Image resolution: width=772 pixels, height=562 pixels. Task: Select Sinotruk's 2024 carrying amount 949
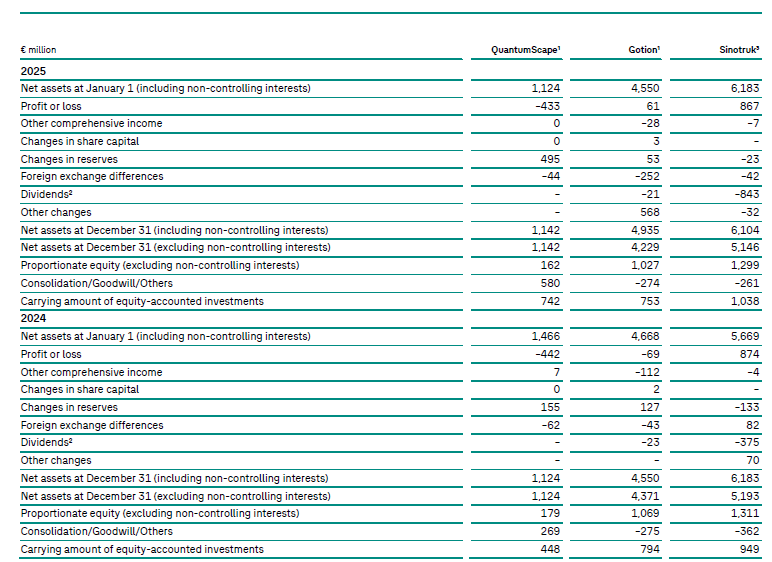click(x=750, y=549)
